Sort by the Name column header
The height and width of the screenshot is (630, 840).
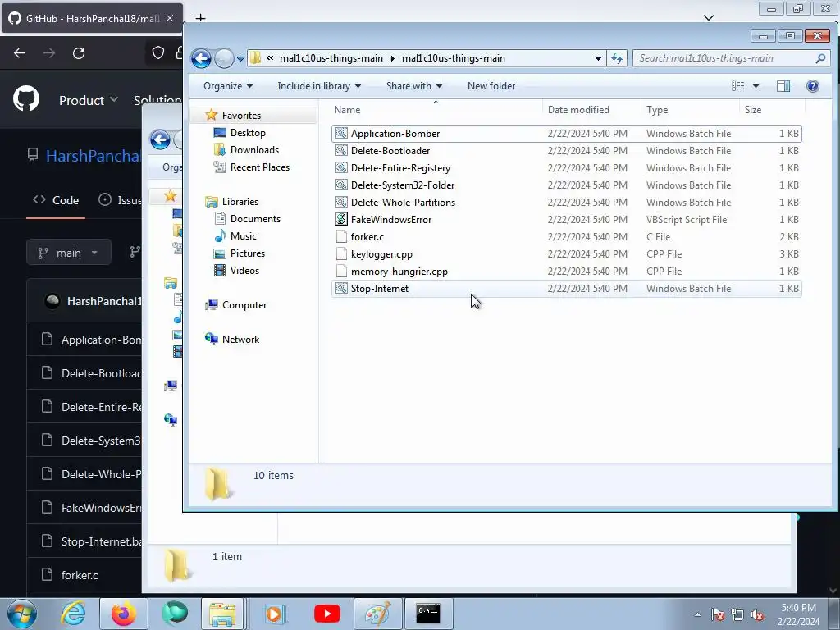tap(347, 110)
